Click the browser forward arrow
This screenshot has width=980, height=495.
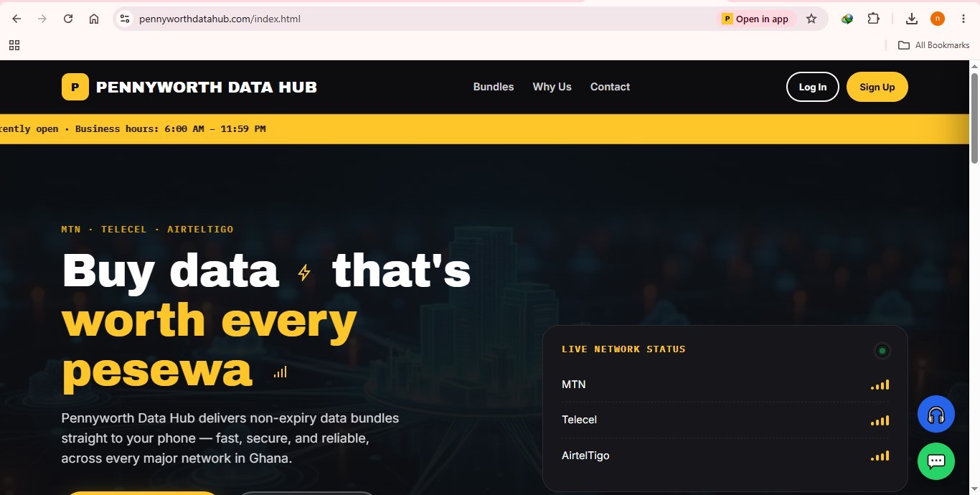(42, 19)
